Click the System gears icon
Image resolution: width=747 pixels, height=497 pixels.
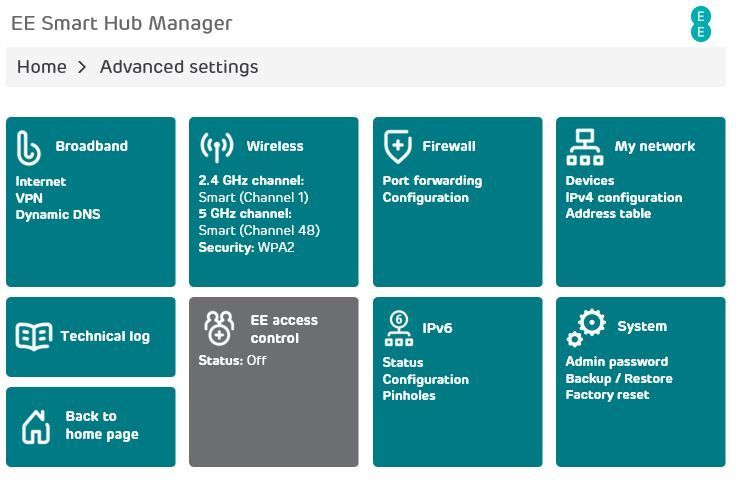coord(586,328)
